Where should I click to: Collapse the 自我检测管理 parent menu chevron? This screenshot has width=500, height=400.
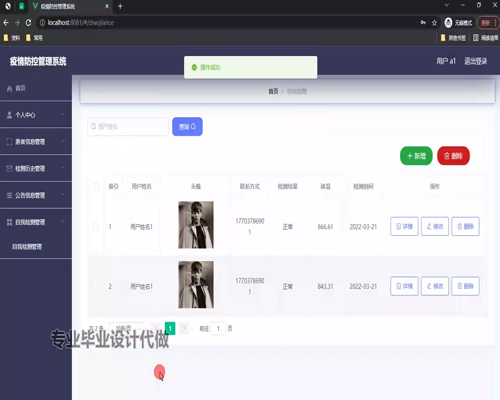[62, 221]
